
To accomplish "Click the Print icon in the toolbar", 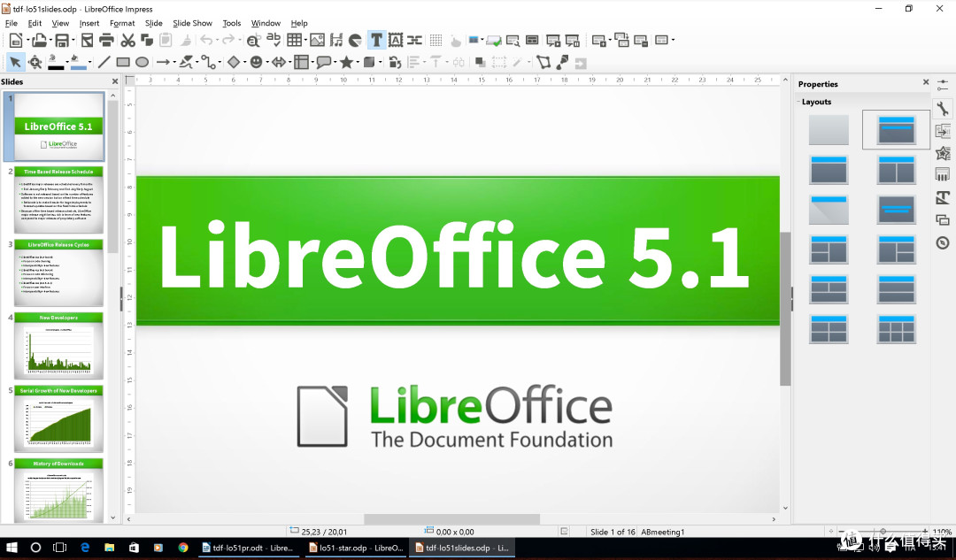I will pyautogui.click(x=106, y=40).
